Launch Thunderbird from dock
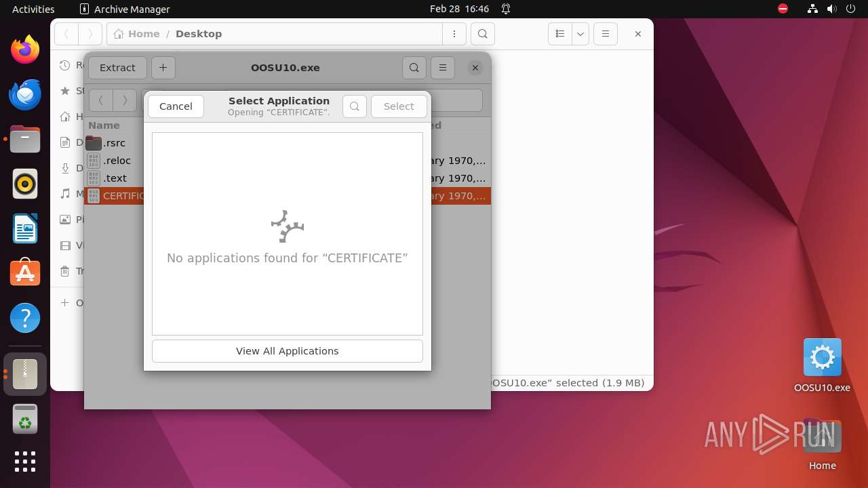Viewport: 868px width, 488px height. coord(25,94)
